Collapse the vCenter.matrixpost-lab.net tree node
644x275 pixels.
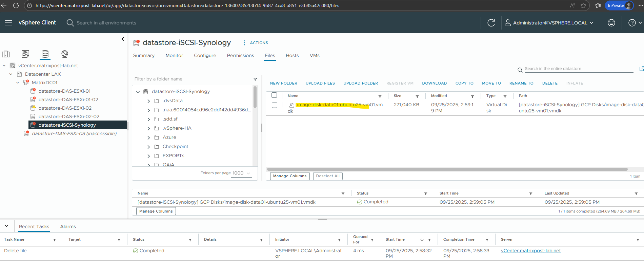tap(4, 66)
